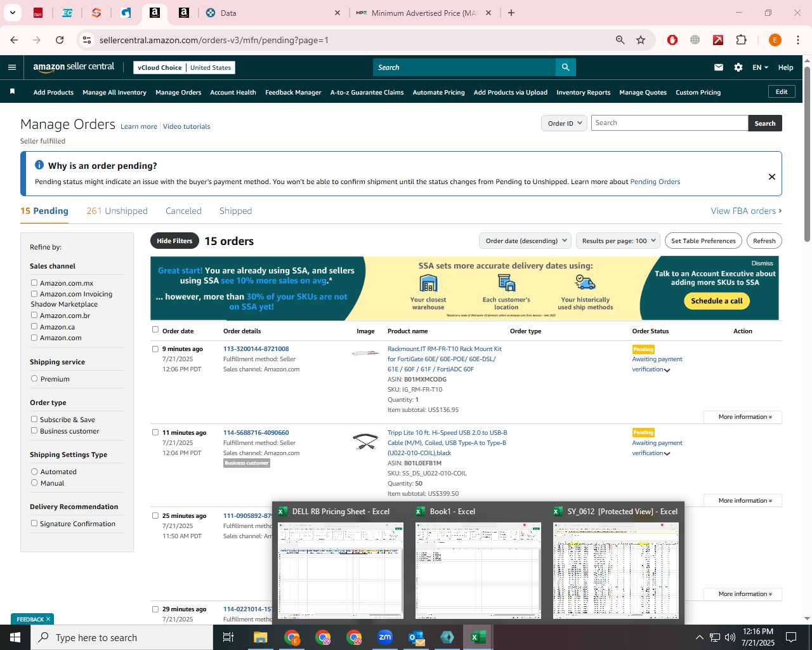812x650 pixels.
Task: Open Task View on the taskbar
Action: [x=228, y=637]
